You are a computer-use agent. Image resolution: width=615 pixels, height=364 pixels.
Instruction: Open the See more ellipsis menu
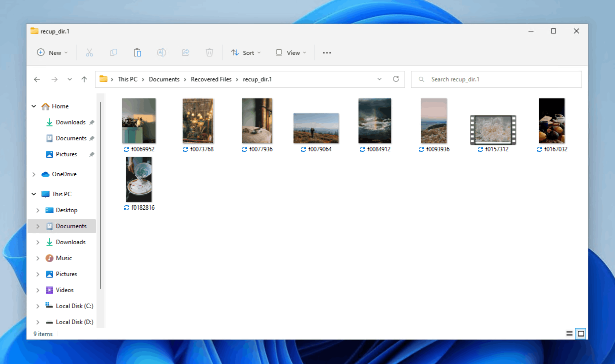click(327, 52)
